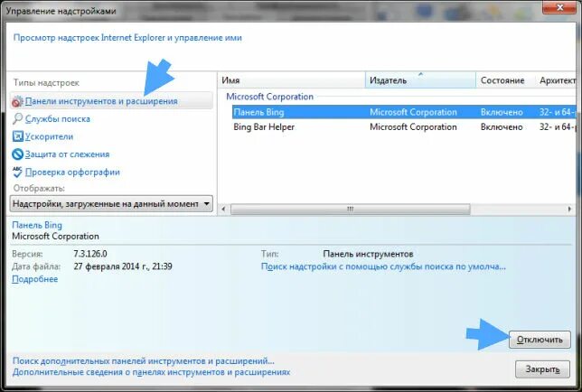Click the Toolbars and extensions gear icon
582x392 pixels.
click(17, 101)
